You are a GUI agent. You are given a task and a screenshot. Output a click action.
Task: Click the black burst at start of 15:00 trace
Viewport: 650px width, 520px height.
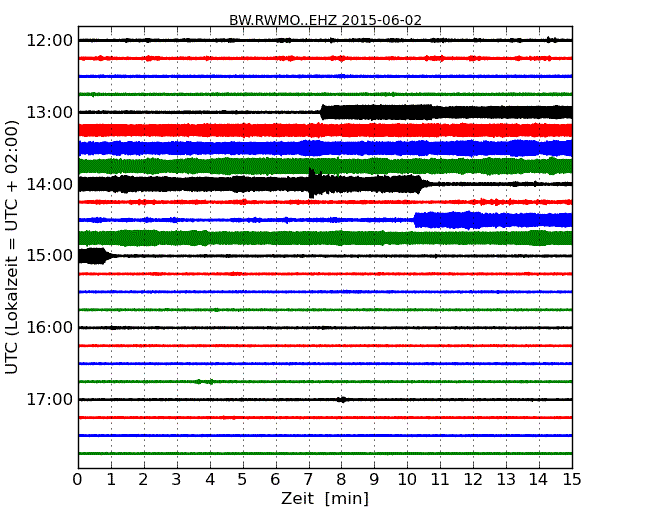click(x=94, y=256)
